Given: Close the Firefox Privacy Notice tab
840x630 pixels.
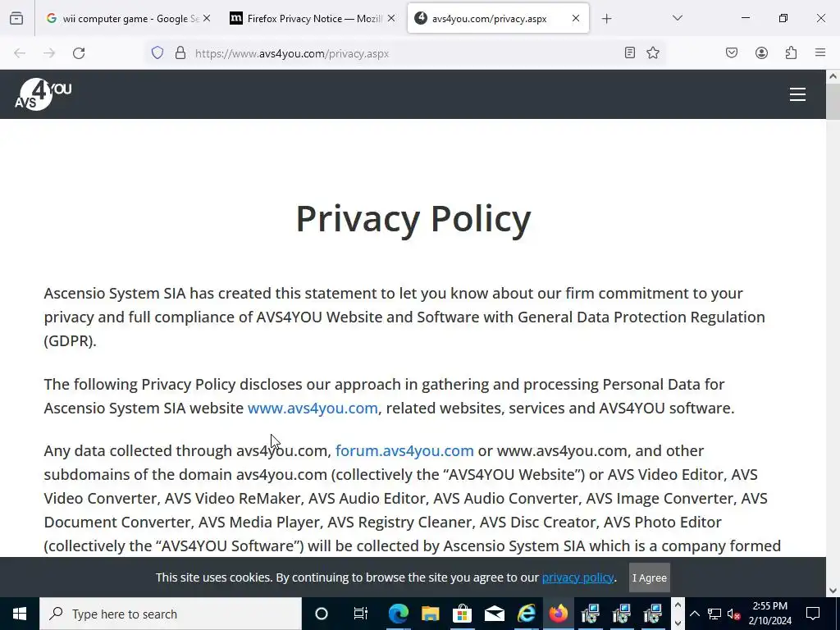Looking at the screenshot, I should pos(391,19).
